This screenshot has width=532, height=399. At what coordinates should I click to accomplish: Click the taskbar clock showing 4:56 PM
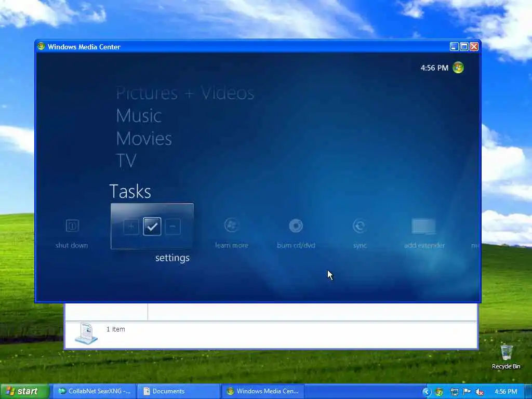[506, 392]
